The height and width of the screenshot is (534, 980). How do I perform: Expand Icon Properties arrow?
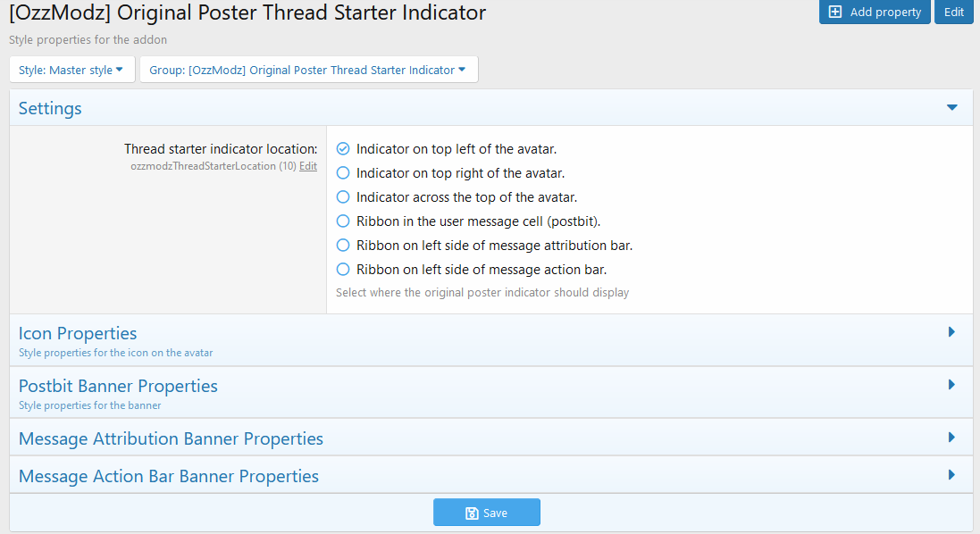tap(951, 332)
